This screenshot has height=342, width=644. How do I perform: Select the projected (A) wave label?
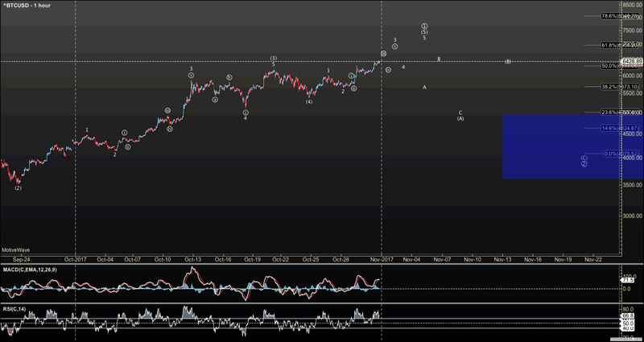460,119
